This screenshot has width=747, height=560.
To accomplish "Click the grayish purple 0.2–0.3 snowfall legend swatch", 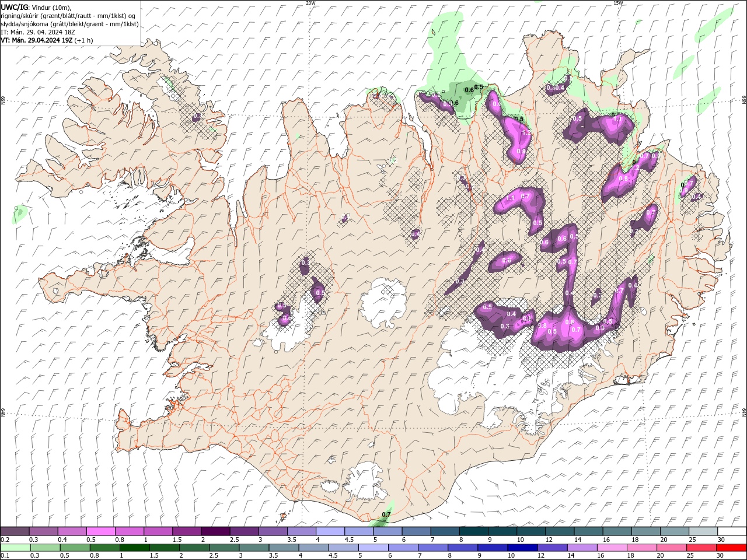I will (15, 531).
